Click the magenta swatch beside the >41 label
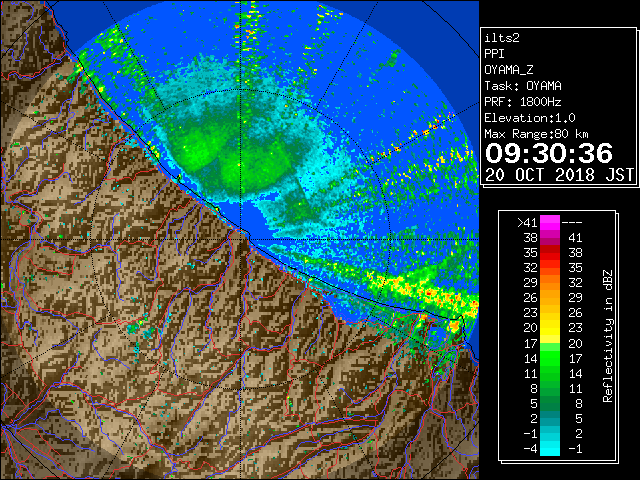640x480 pixels. coord(550,223)
